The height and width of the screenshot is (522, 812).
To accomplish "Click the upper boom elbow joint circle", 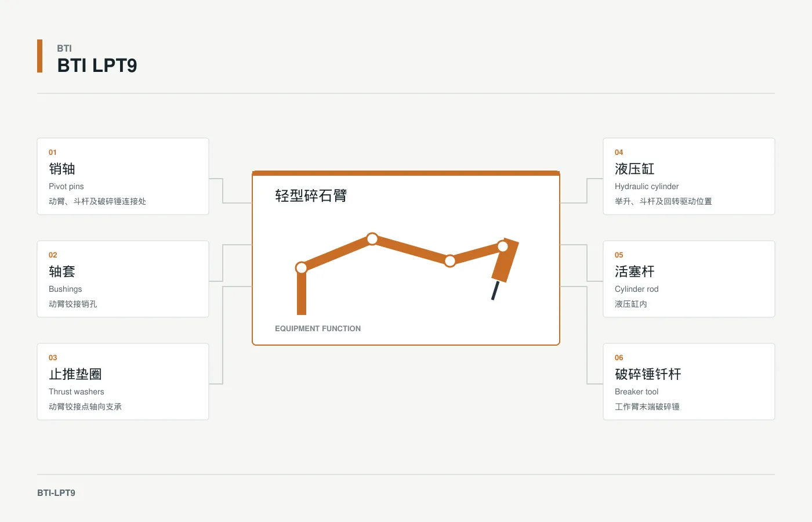I will pos(372,239).
